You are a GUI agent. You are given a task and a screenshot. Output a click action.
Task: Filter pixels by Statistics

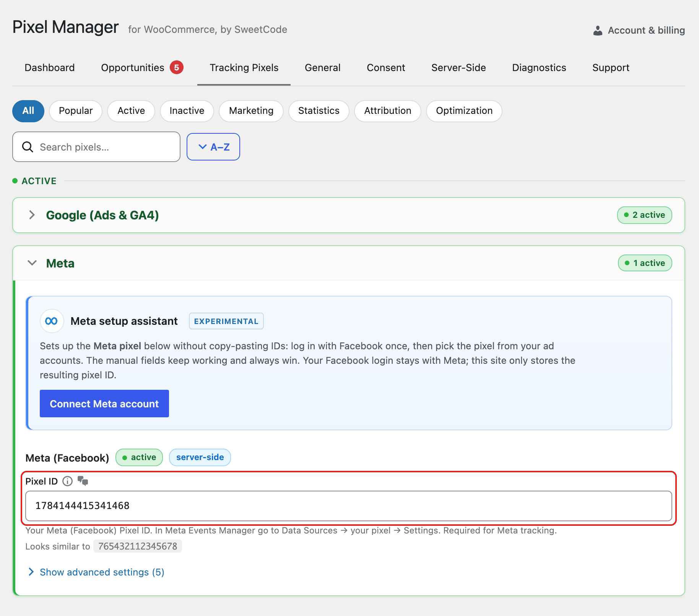coord(319,111)
